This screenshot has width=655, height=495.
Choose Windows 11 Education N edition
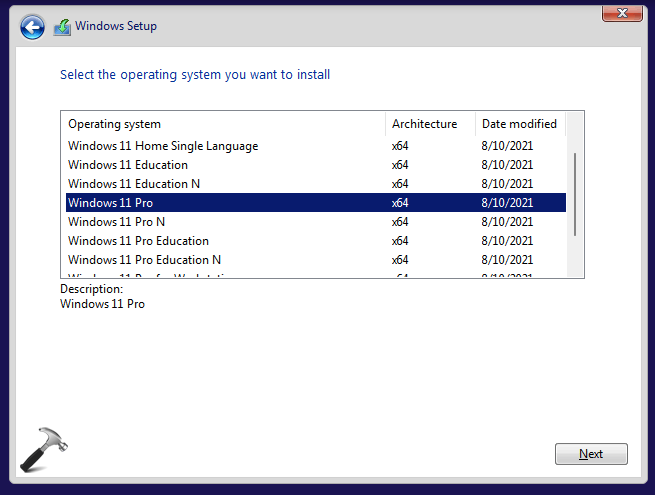(135, 184)
